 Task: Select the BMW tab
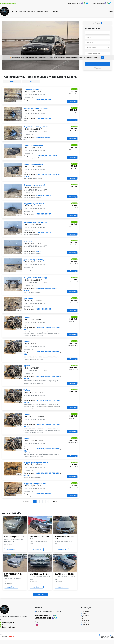tap(12, 82)
